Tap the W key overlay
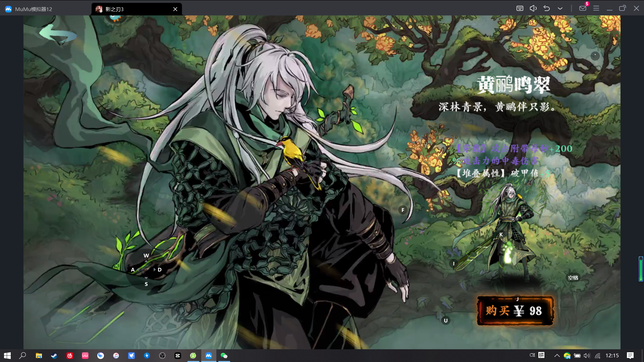The image size is (644, 362). (146, 255)
